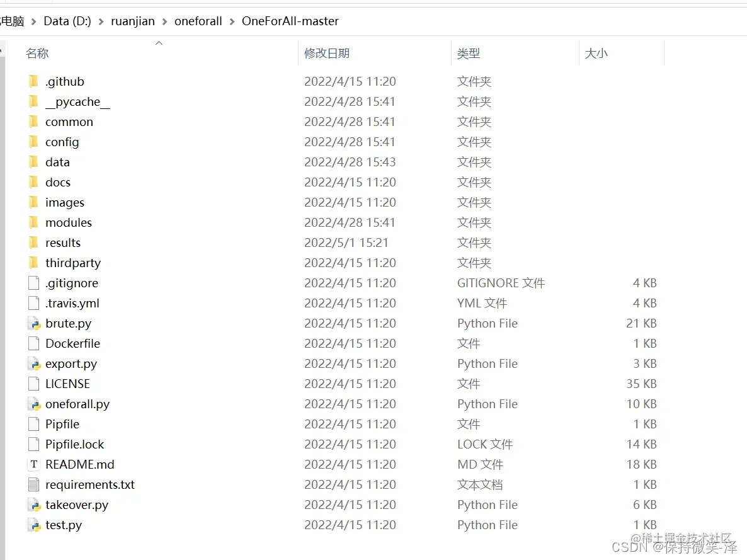The height and width of the screenshot is (560, 747).
Task: Select the Dockerfile file name
Action: (73, 344)
